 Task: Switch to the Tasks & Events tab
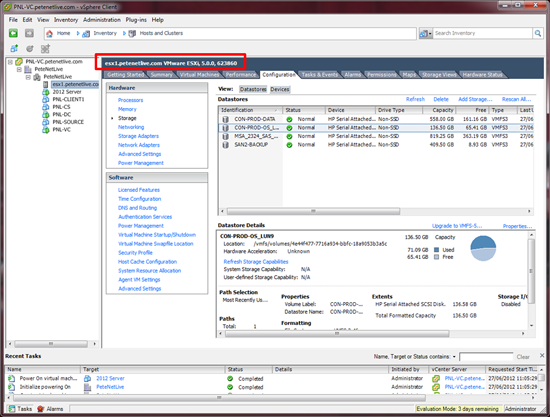[x=320, y=75]
